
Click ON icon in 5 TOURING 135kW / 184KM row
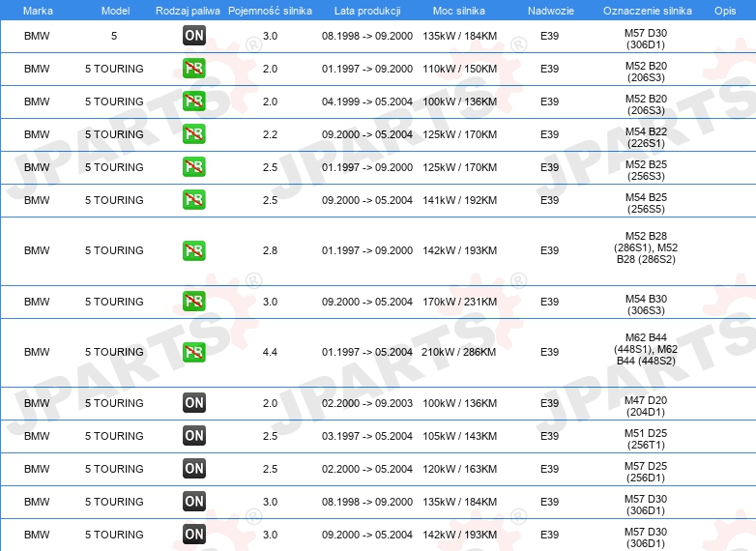click(194, 501)
